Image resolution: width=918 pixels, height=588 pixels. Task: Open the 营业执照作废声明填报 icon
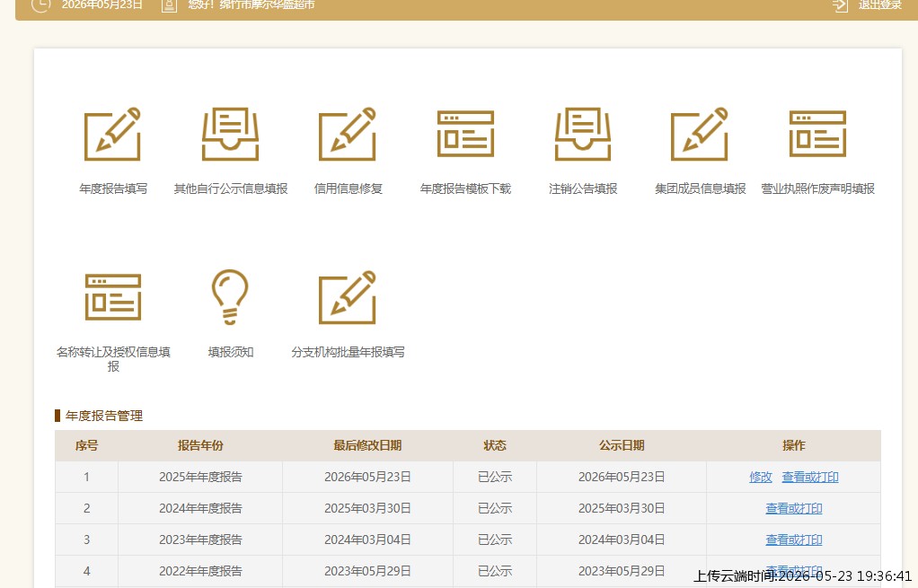click(x=817, y=134)
